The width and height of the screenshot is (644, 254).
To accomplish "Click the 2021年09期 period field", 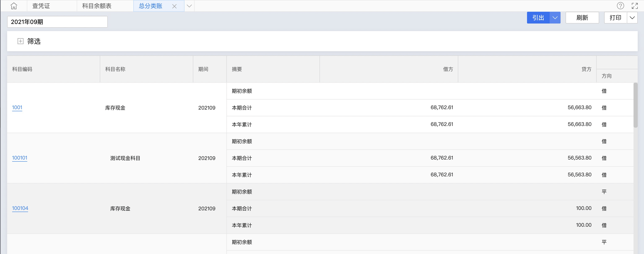I will pyautogui.click(x=57, y=22).
